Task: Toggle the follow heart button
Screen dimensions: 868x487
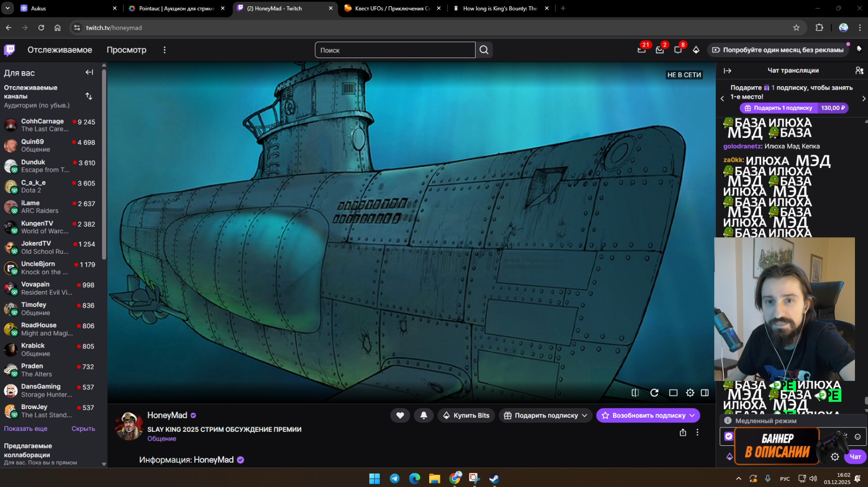Action: [x=400, y=415]
